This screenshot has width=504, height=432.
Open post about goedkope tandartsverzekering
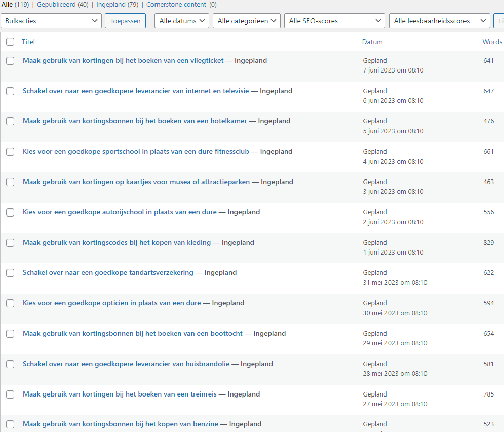tap(108, 272)
